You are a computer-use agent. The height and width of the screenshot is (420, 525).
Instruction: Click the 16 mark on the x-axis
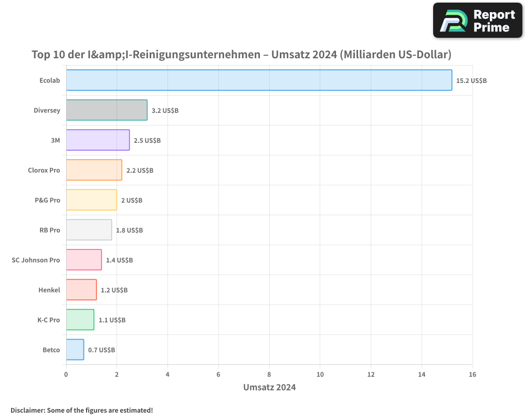(472, 374)
